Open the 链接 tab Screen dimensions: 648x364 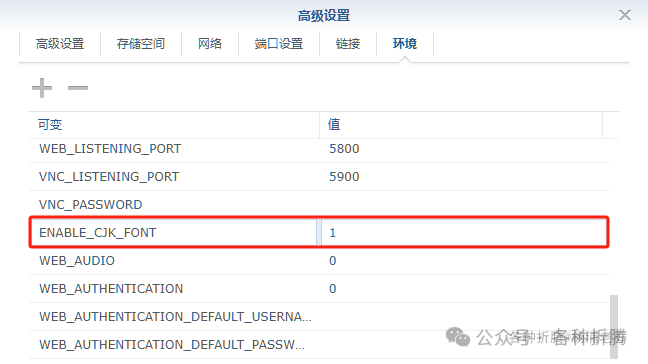pos(348,43)
